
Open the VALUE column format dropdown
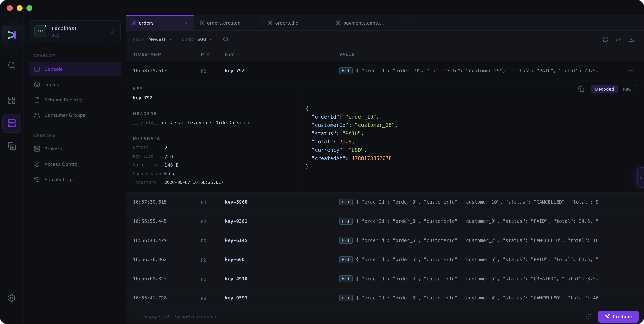point(359,55)
